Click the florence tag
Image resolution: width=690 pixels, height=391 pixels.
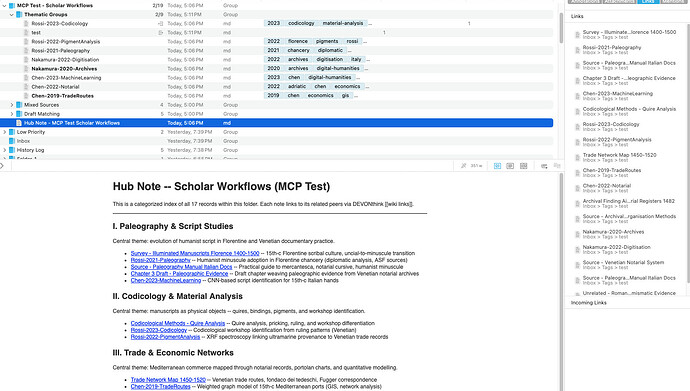(x=298, y=41)
